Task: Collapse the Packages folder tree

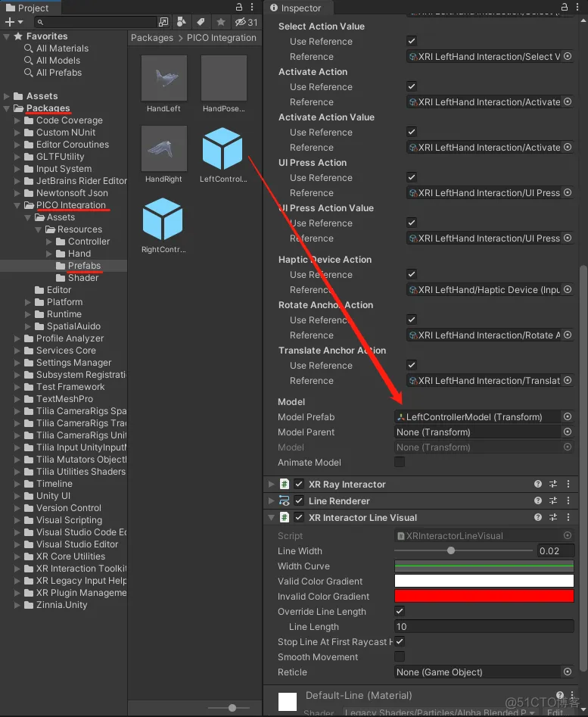Action: point(6,108)
